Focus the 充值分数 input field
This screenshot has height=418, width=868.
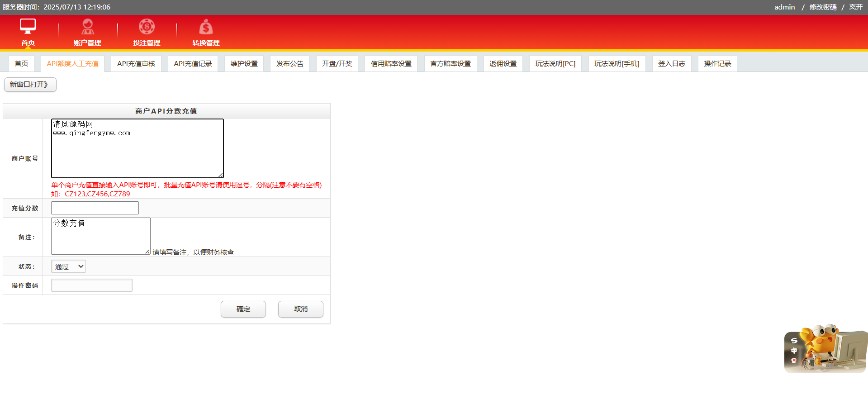tap(95, 208)
